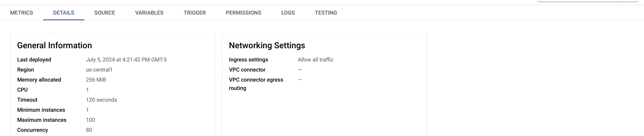Show the LOGS tab
The width and height of the screenshot is (644, 136).
click(x=288, y=13)
